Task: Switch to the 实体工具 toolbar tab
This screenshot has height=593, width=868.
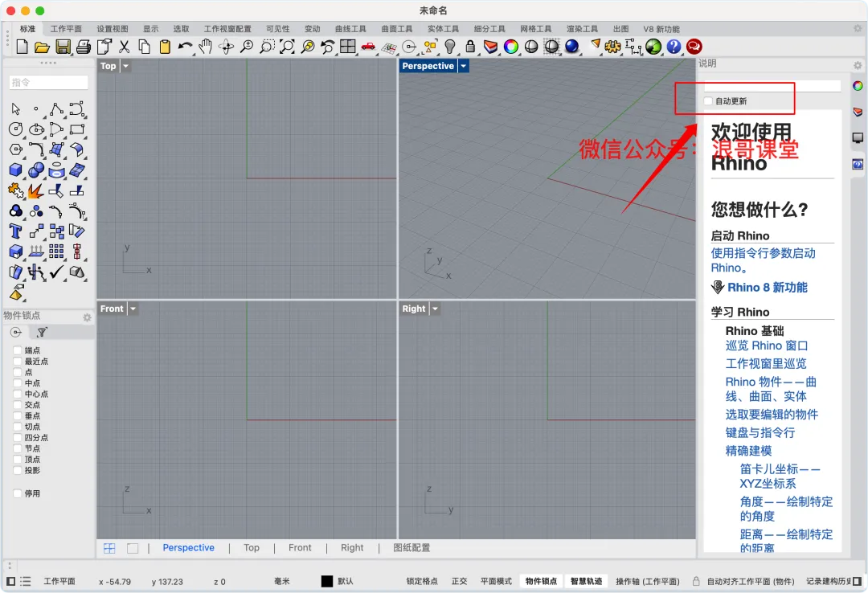Action: pos(443,29)
